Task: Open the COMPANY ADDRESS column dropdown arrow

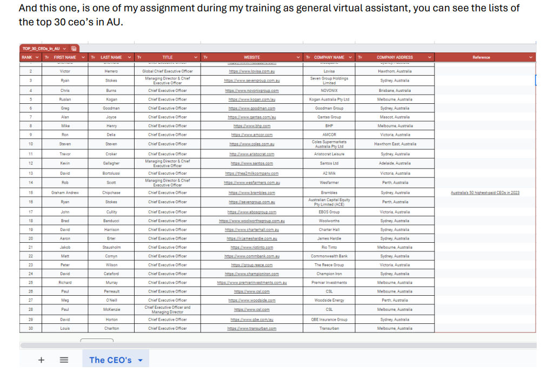Action: [x=429, y=57]
